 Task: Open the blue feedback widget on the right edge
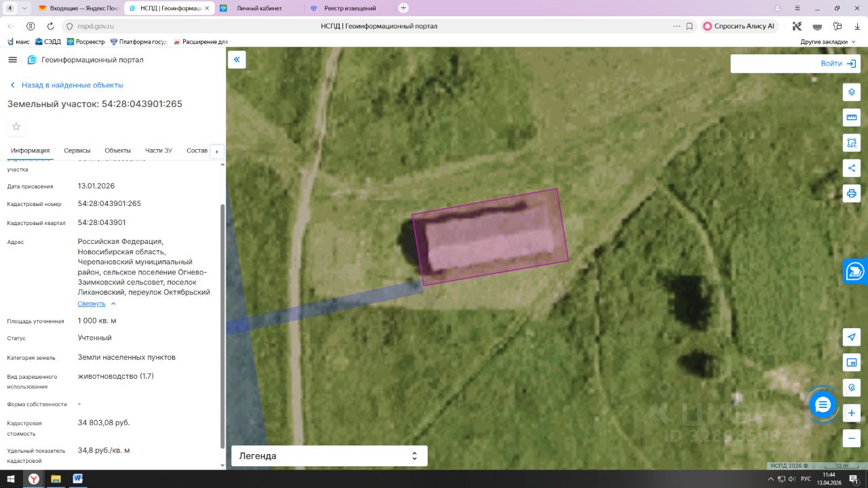[856, 272]
